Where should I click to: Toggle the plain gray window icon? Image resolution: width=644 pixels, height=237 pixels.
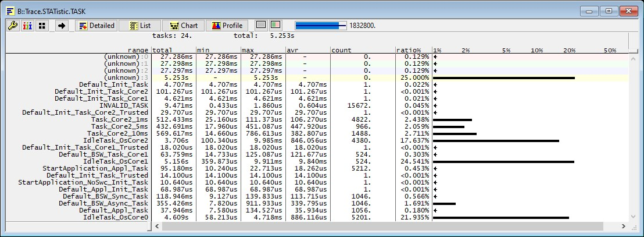(261, 26)
